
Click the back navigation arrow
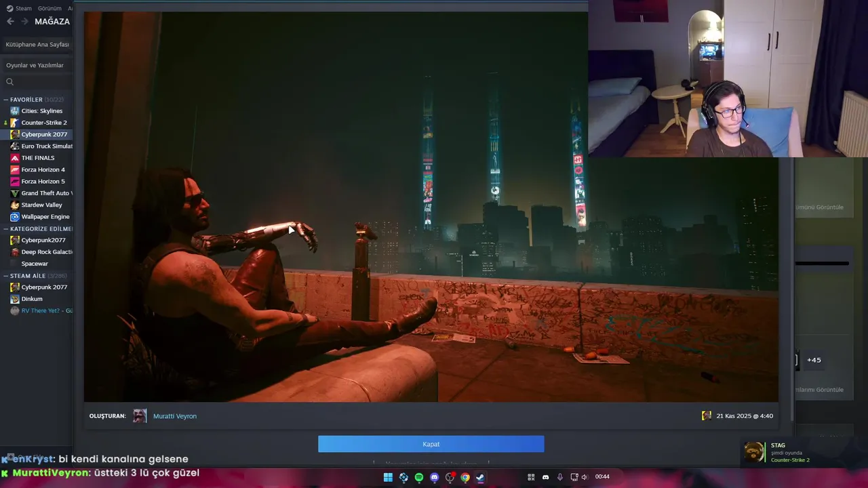(x=10, y=21)
